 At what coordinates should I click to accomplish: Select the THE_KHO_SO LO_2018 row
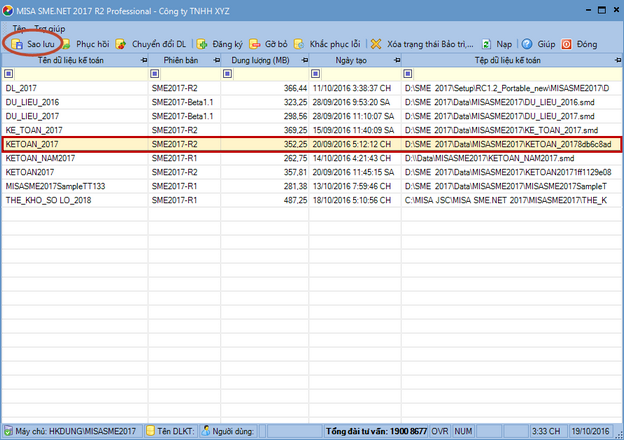pyautogui.click(x=312, y=200)
